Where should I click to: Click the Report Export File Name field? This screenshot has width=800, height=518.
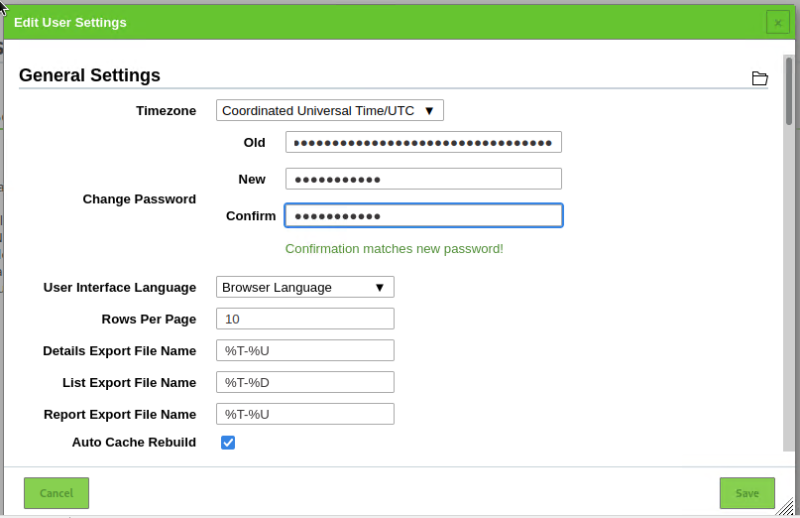coord(305,414)
